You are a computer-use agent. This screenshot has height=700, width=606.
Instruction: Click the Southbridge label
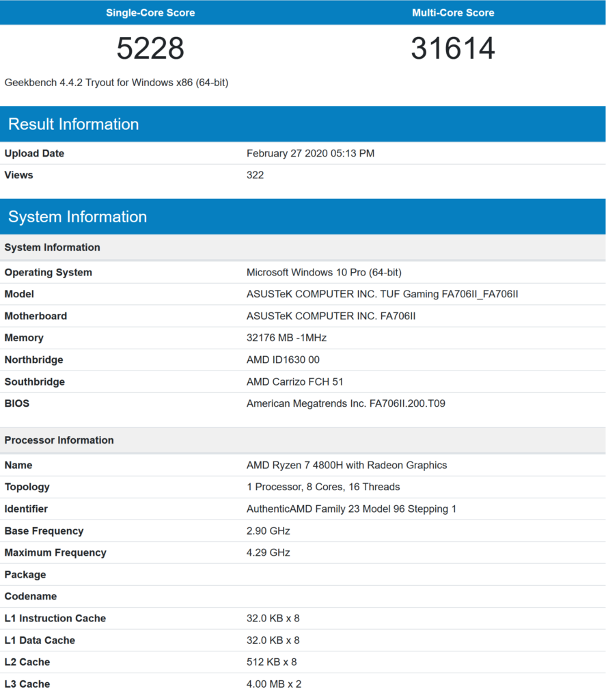pyautogui.click(x=35, y=381)
